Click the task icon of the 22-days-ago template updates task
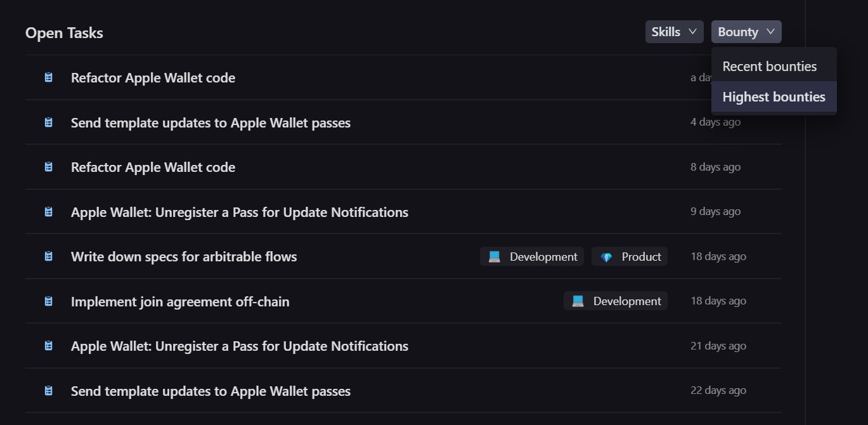The width and height of the screenshot is (868, 425). 48,391
